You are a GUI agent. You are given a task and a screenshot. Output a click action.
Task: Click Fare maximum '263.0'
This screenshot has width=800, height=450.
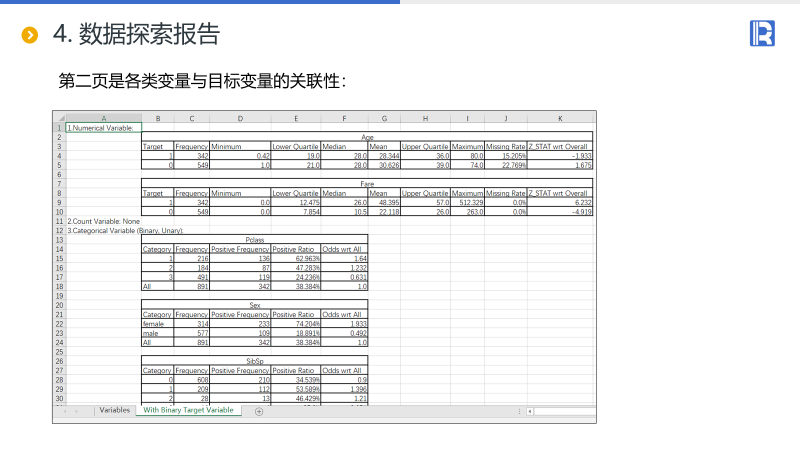click(467, 212)
